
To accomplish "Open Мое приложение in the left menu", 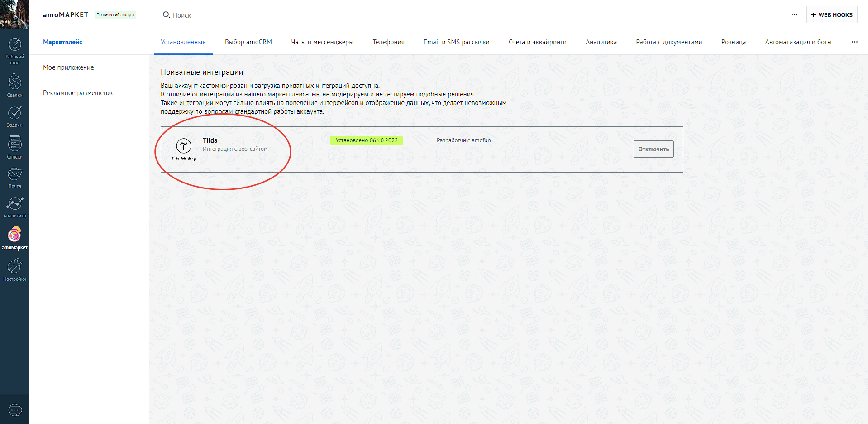I will (68, 67).
